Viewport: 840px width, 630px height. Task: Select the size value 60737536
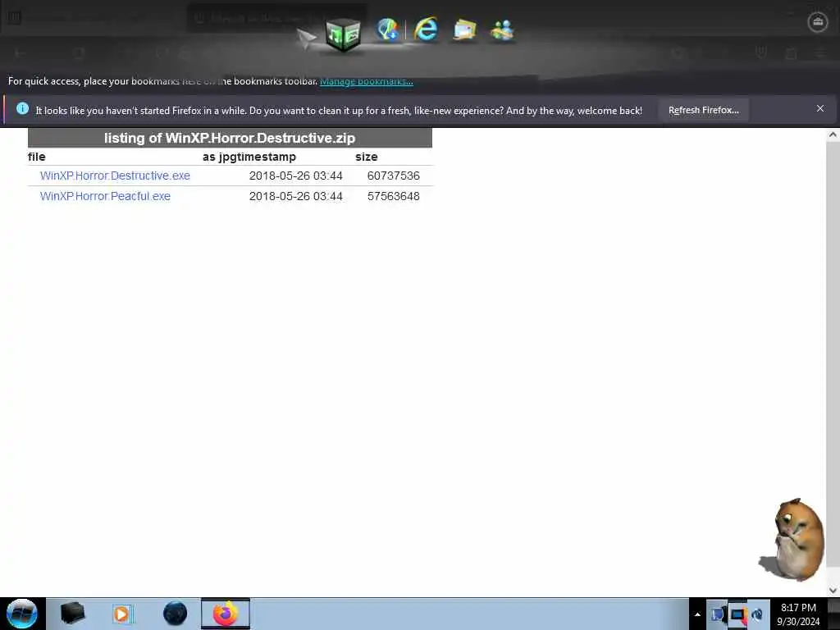click(x=393, y=176)
